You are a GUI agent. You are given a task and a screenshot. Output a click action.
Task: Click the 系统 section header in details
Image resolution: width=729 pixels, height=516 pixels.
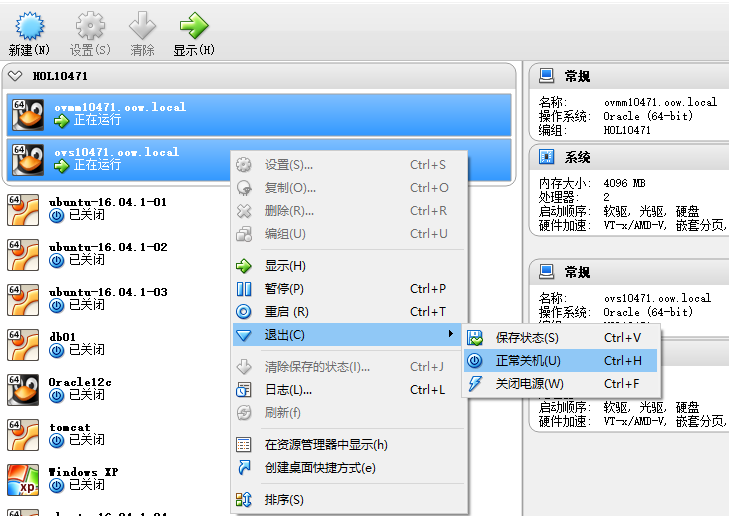coord(577,157)
